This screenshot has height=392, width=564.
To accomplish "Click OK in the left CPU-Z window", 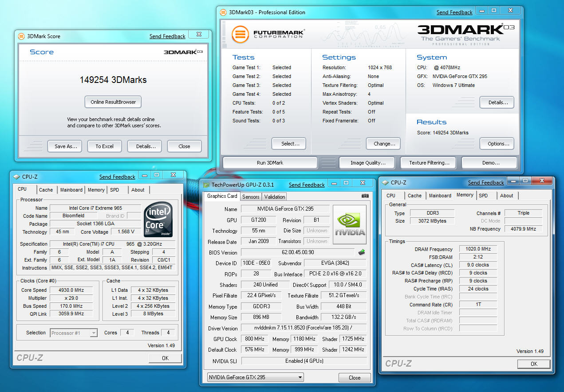I will tap(165, 358).
